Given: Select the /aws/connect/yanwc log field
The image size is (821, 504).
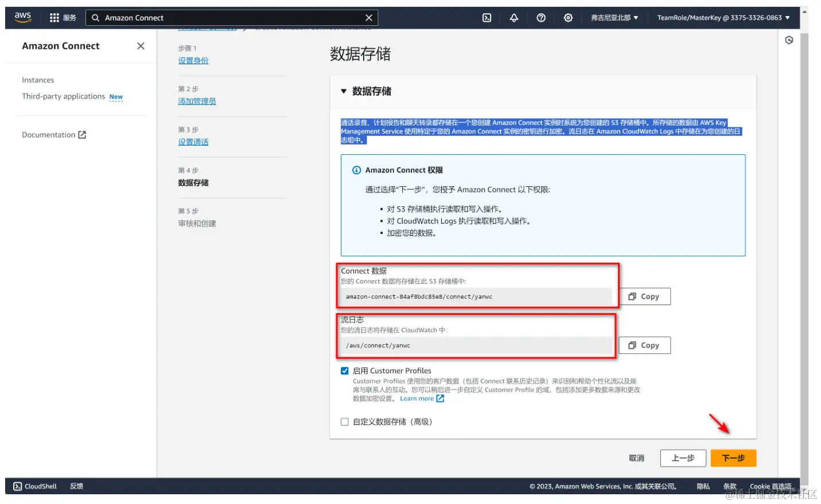Looking at the screenshot, I should (x=476, y=346).
